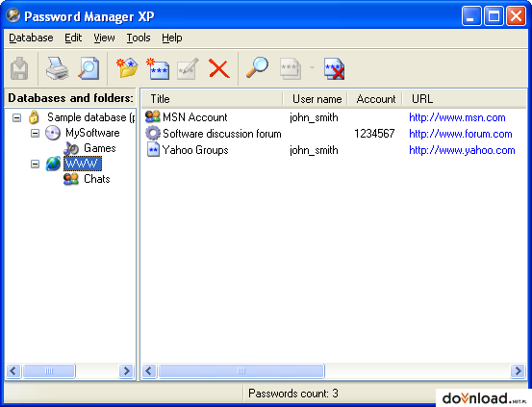Image resolution: width=532 pixels, height=407 pixels.
Task: Click the New password record icon
Action: coord(158,68)
